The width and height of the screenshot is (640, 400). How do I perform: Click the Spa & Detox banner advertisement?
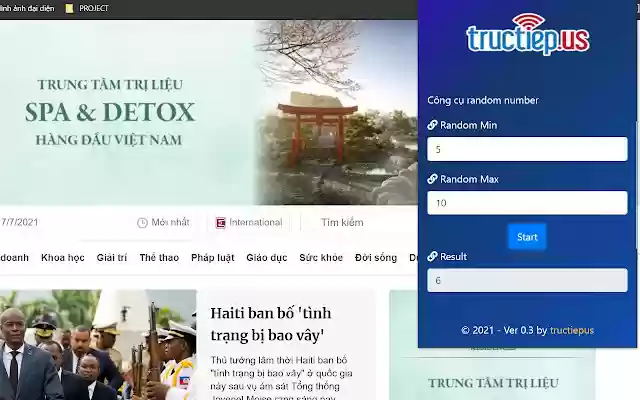[x=209, y=112]
